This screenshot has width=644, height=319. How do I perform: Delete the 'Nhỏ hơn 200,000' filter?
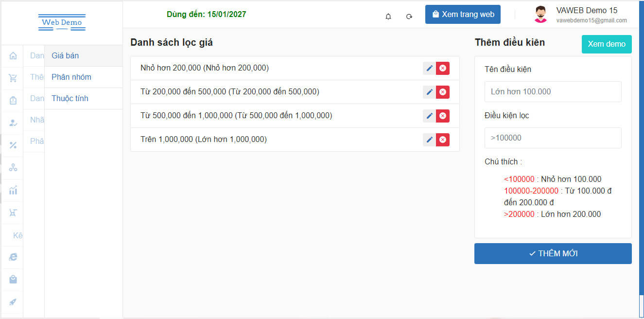point(443,69)
